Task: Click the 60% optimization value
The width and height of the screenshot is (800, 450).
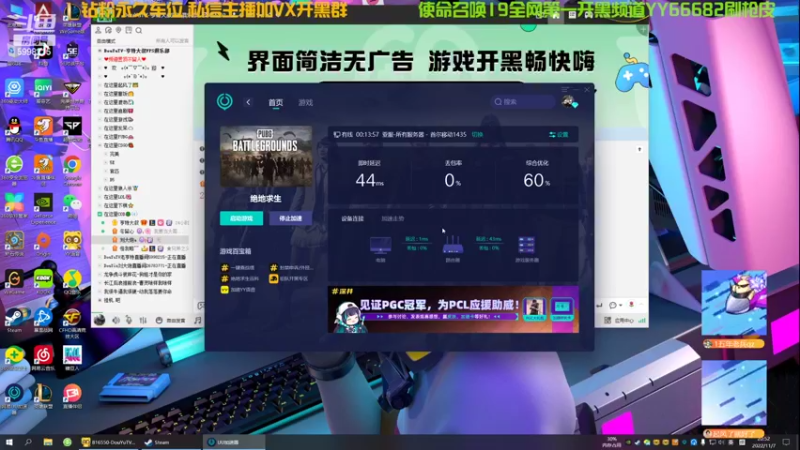Action: coord(536,180)
